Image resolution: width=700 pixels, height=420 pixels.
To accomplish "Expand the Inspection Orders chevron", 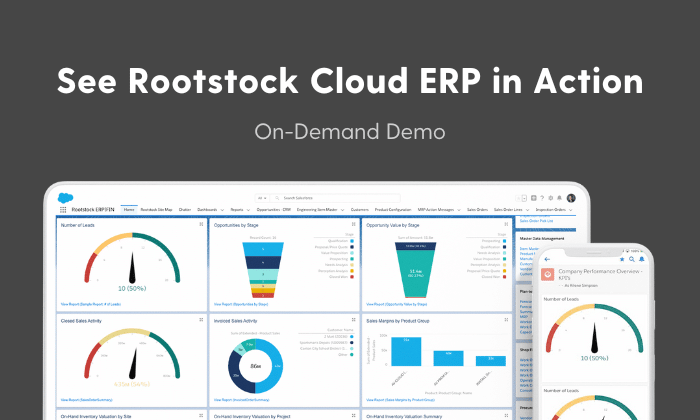I will point(571,210).
